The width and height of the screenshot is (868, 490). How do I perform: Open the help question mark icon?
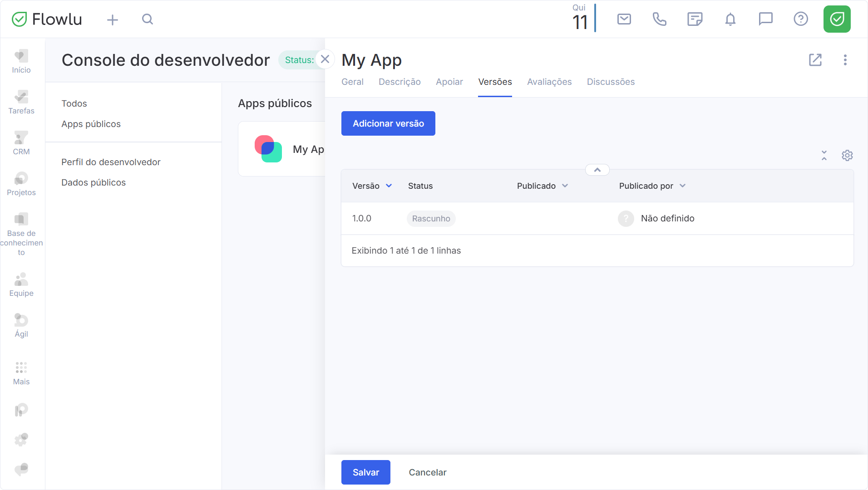click(x=801, y=19)
